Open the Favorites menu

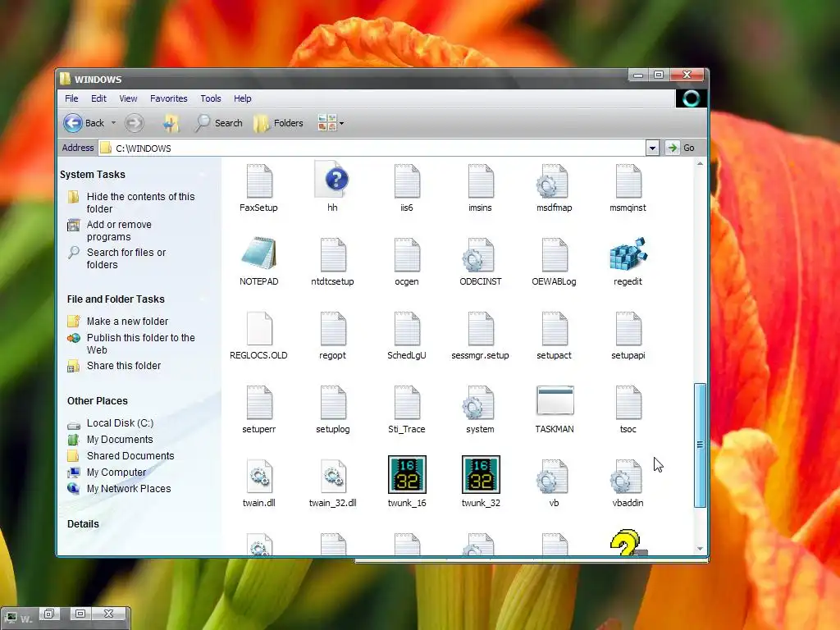coord(169,98)
